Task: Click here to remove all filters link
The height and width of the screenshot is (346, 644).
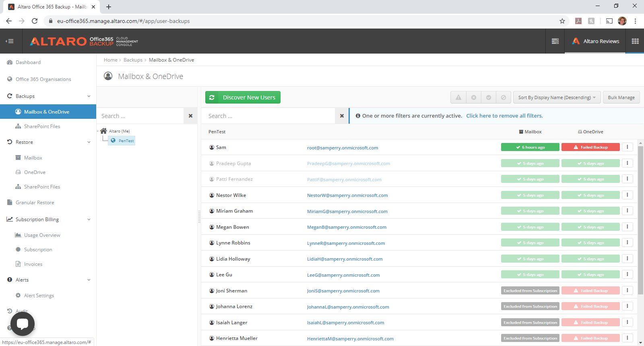Action: [504, 116]
